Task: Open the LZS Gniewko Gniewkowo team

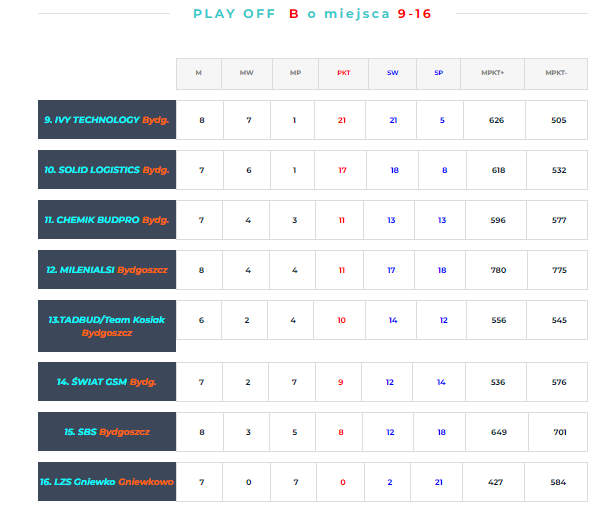Action: point(106,482)
